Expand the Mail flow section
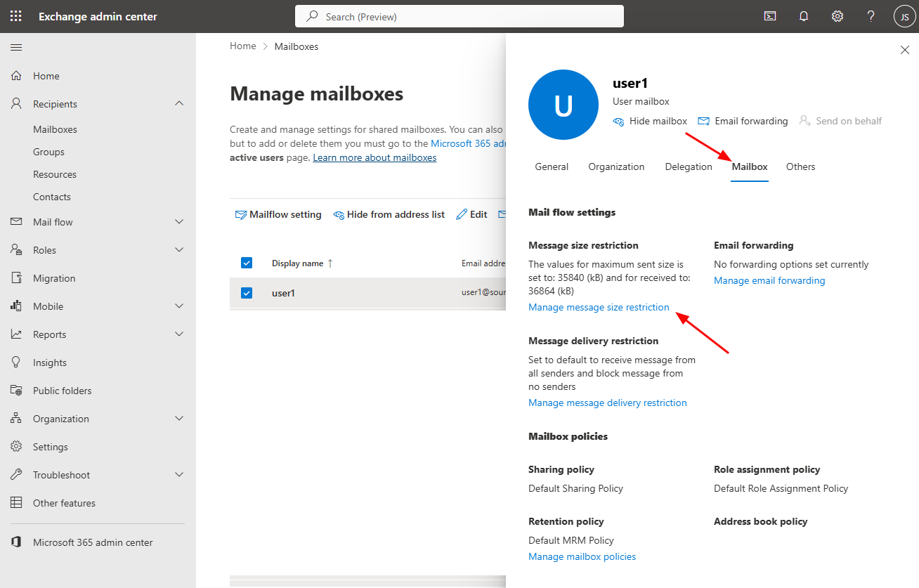 pyautogui.click(x=179, y=222)
